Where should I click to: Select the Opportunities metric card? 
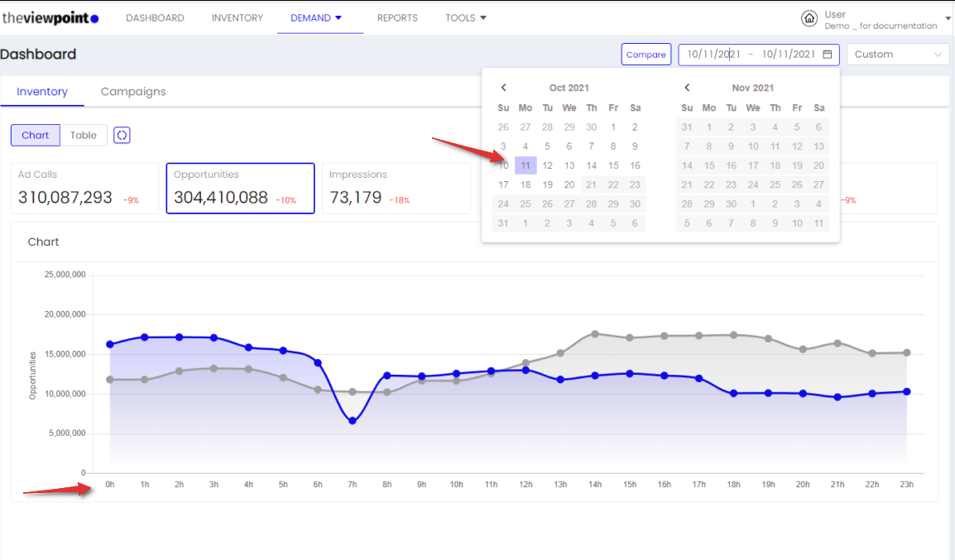(241, 188)
